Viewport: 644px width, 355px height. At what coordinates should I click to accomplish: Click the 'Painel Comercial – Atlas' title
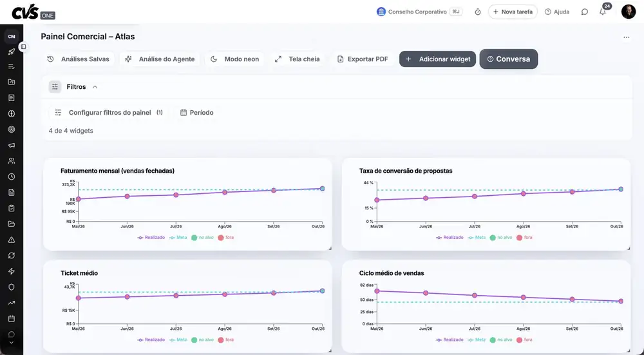(x=88, y=37)
